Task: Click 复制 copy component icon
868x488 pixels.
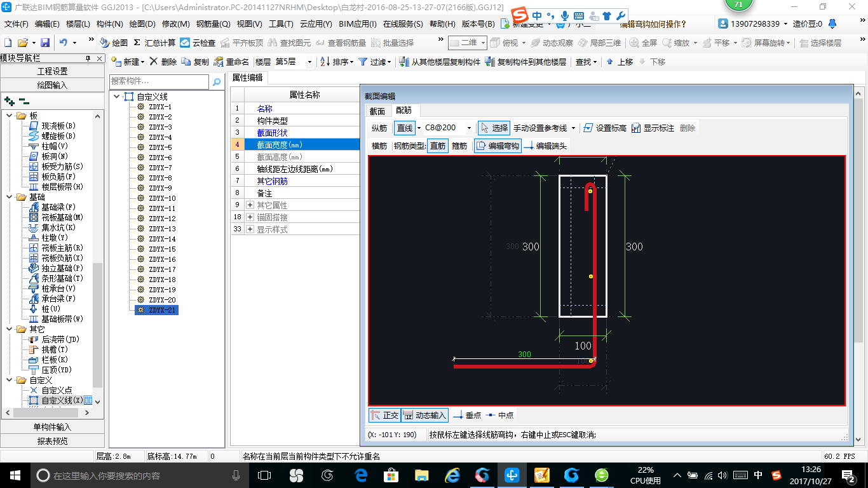Action: tap(195, 62)
